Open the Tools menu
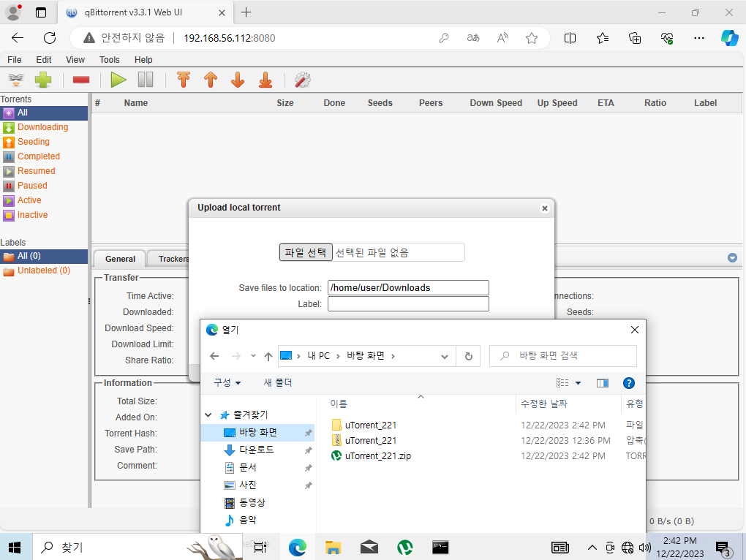This screenshot has height=560, width=746. tap(110, 59)
